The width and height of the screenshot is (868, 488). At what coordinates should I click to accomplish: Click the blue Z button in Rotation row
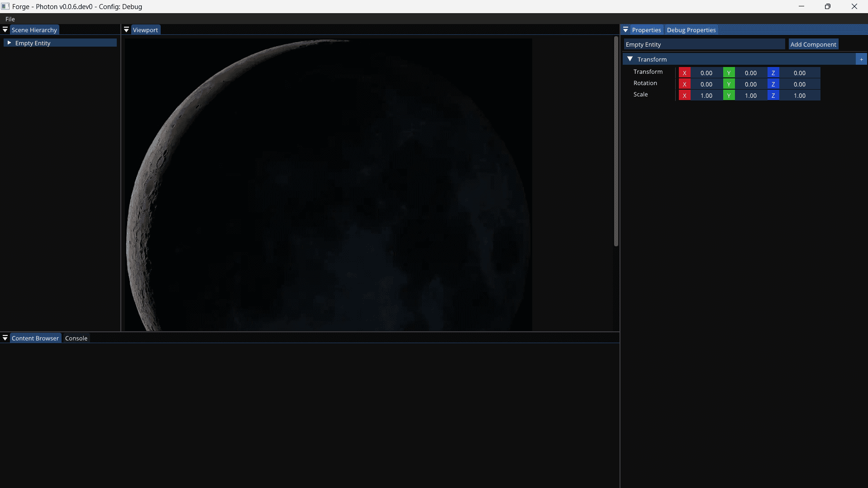point(773,84)
